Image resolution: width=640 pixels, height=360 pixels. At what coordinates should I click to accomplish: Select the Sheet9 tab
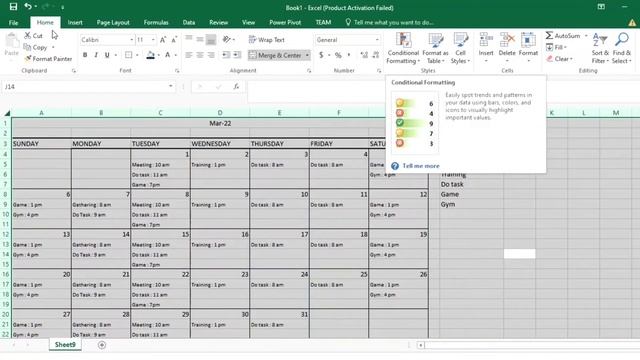tap(65, 344)
